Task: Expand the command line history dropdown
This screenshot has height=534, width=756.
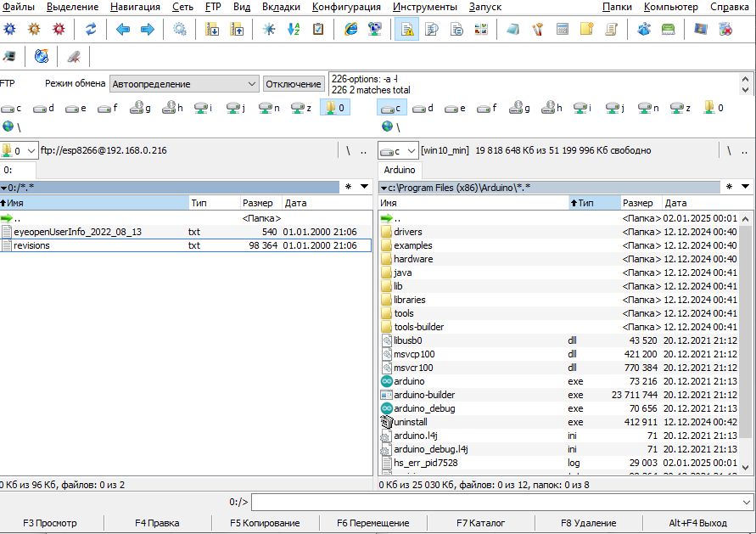Action: coord(745,502)
